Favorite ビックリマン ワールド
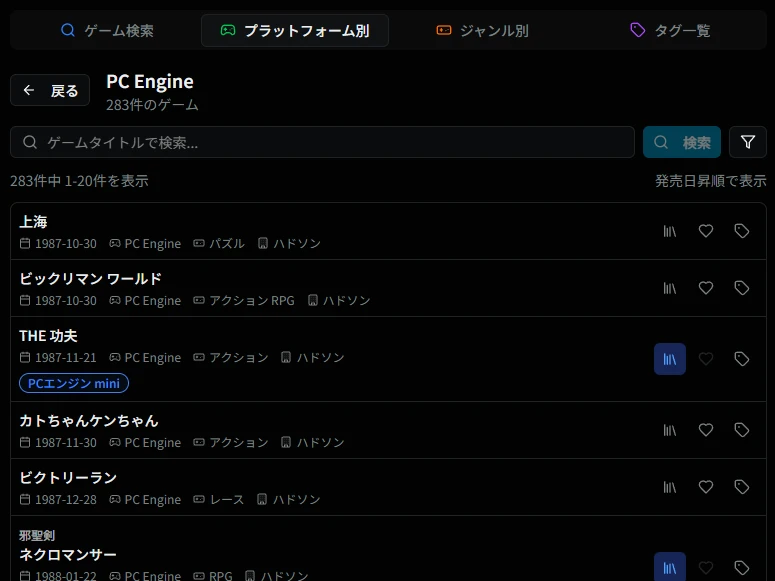The width and height of the screenshot is (775, 581). [706, 288]
